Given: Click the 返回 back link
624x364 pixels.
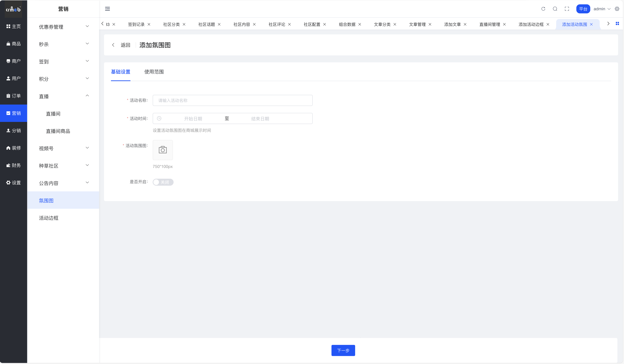Looking at the screenshot, I should tap(125, 45).
